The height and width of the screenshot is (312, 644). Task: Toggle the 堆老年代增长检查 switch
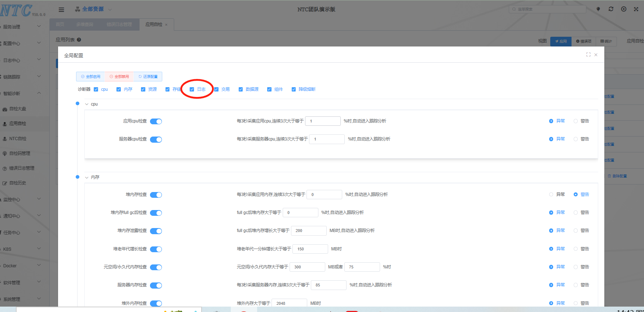coord(156,249)
